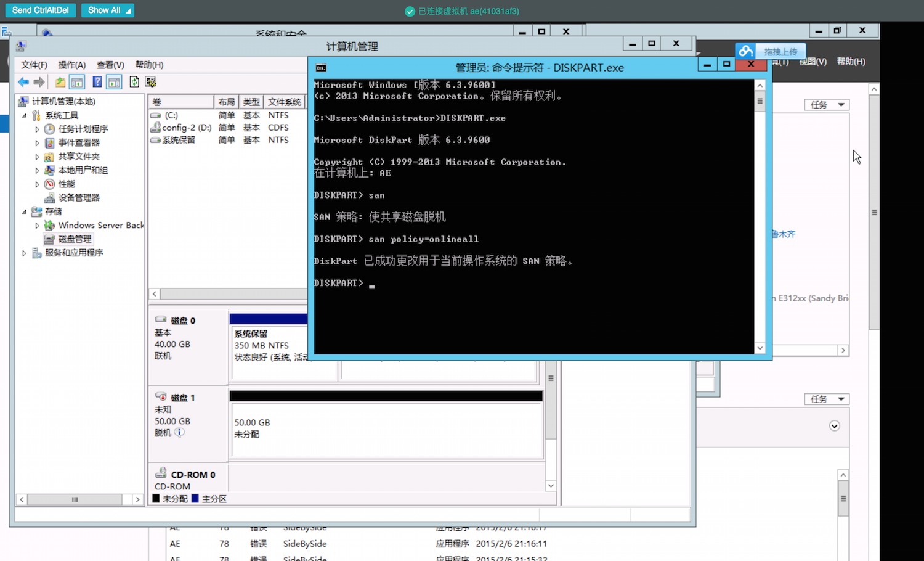Click the Send CtrlAltDel button
Viewport: 924px width, 561px height.
[41, 10]
